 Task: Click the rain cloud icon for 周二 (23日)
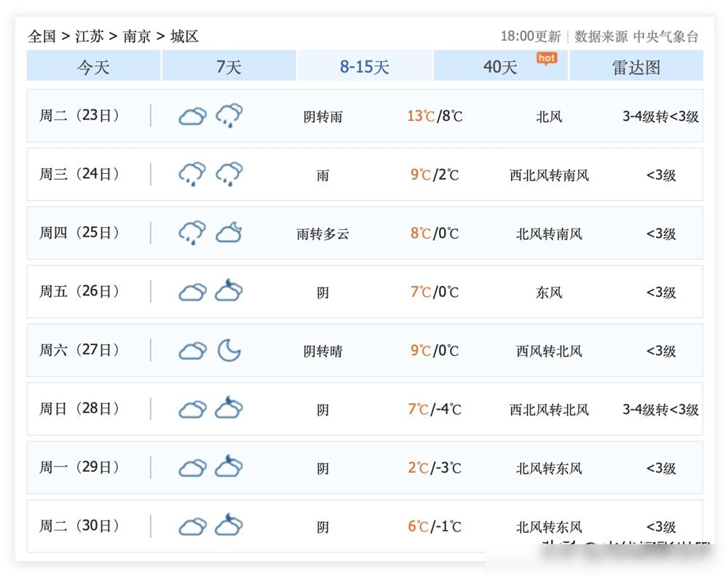[229, 115]
